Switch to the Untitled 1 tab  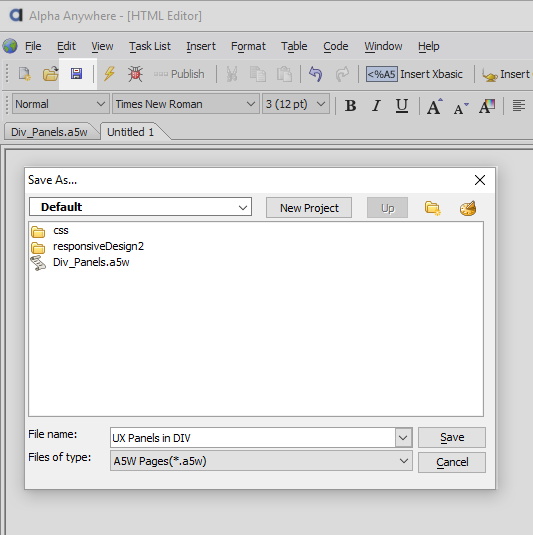(131, 132)
